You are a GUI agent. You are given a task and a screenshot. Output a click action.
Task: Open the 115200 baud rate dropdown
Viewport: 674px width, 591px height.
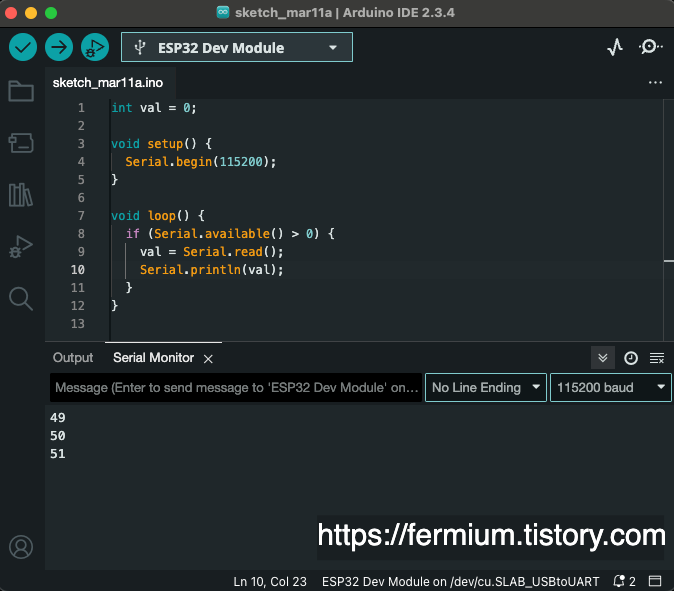pos(610,388)
